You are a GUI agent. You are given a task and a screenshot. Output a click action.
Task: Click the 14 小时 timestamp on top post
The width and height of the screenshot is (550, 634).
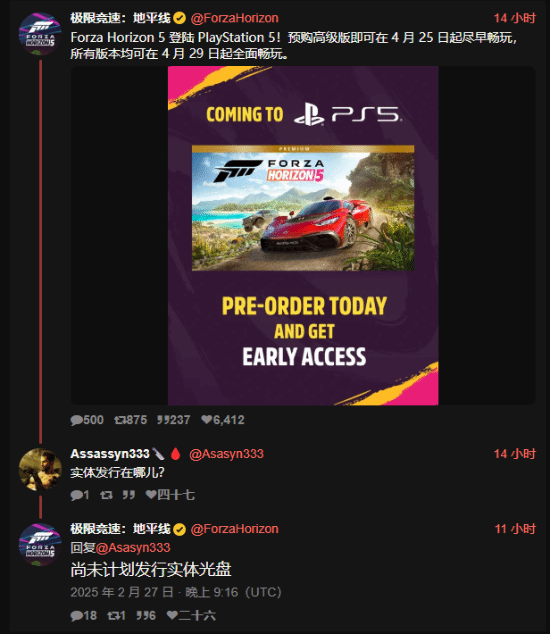tap(515, 18)
